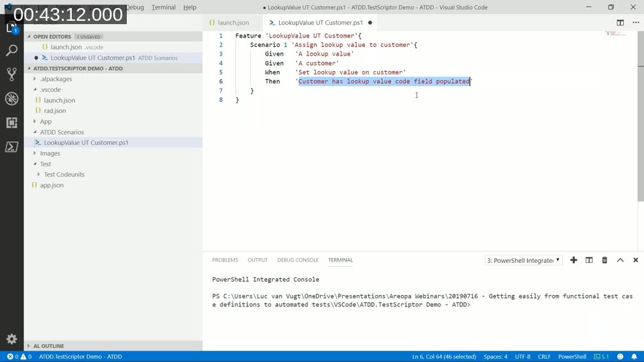The height and width of the screenshot is (362, 644).
Task: Click the Ln 6, Col 64 position indicator
Action: 444,357
